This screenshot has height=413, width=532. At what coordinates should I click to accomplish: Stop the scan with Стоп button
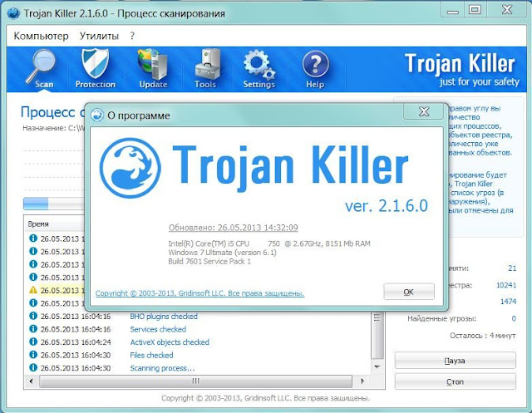pos(455,381)
